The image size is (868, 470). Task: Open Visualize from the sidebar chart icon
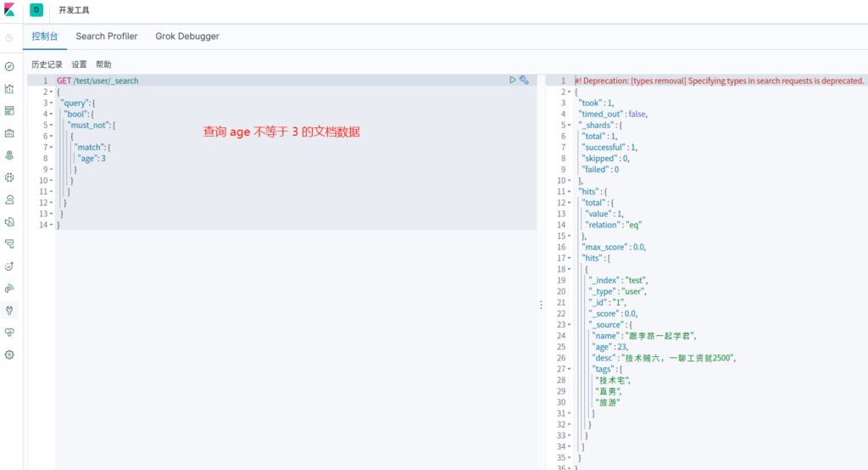9,88
